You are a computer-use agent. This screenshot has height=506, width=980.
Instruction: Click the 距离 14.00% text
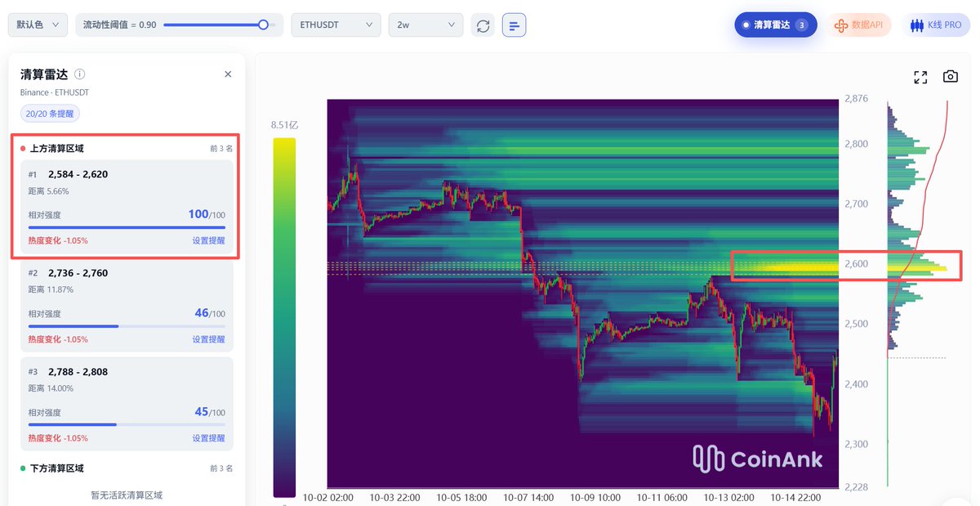pyautogui.click(x=51, y=388)
